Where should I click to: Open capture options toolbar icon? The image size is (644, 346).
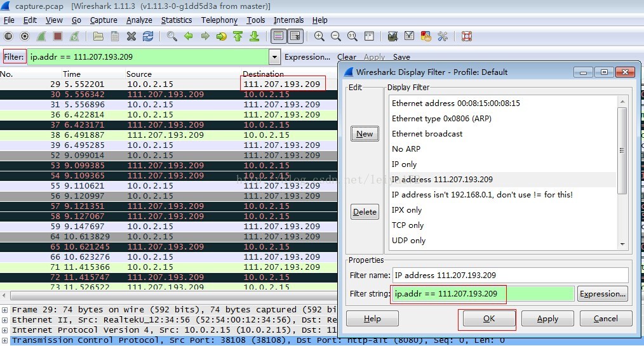(x=25, y=37)
